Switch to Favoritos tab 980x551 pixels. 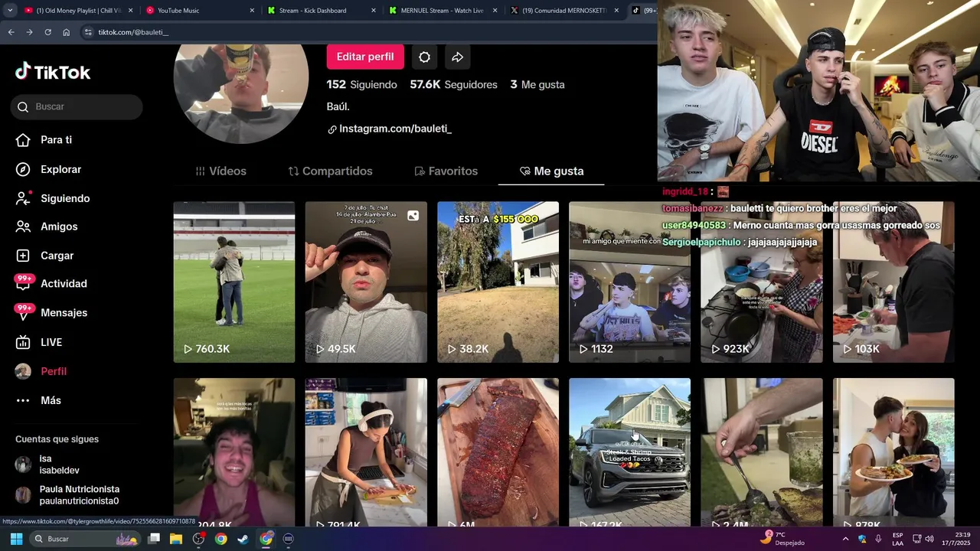(446, 171)
